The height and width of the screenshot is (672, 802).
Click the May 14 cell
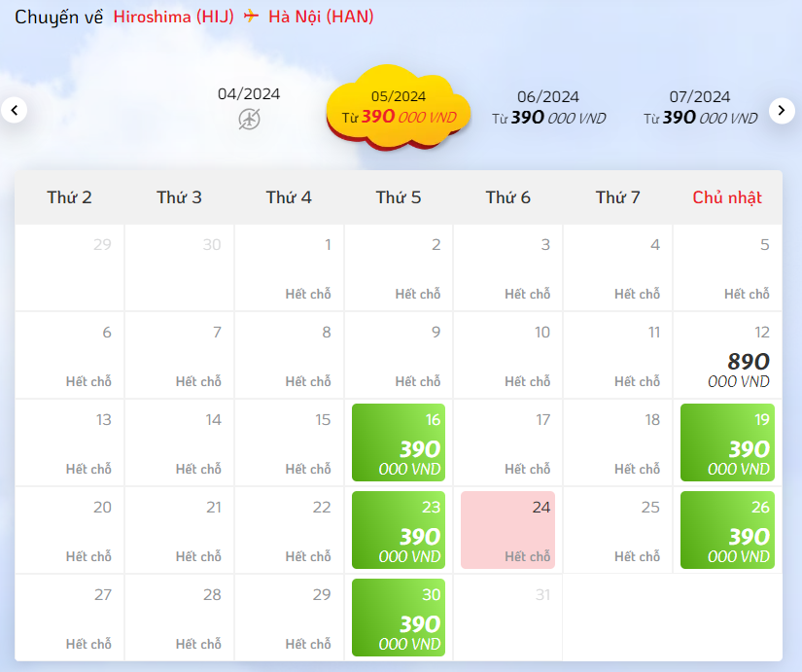[x=179, y=442]
